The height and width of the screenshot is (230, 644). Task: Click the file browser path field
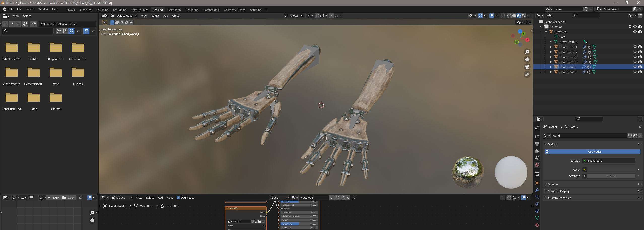[67, 24]
